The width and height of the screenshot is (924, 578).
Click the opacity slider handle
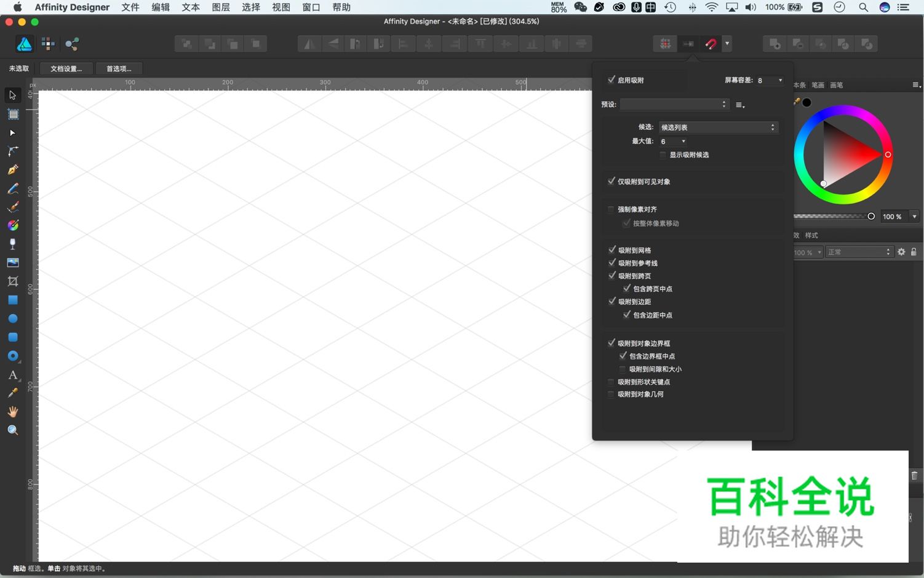pyautogui.click(x=871, y=216)
